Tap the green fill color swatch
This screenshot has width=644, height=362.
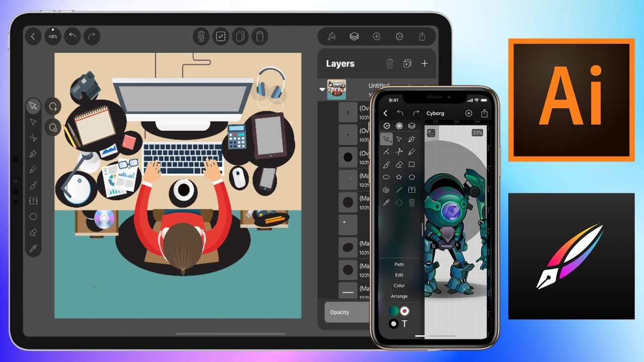[x=393, y=311]
